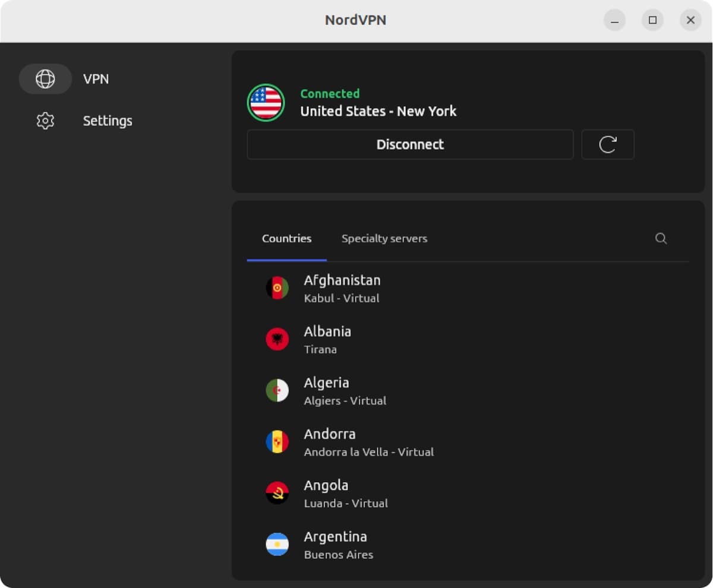Open the VPN globe icon in sidebar
The width and height of the screenshot is (713, 588).
point(45,79)
